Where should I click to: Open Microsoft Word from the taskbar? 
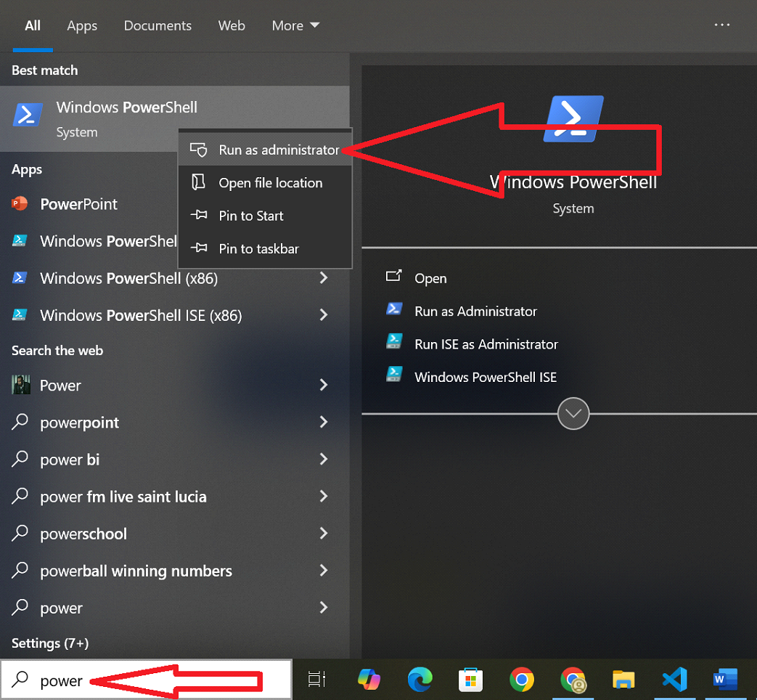(x=726, y=679)
